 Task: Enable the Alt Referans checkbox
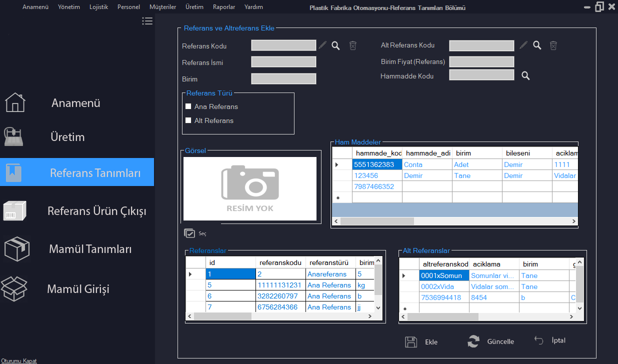[188, 120]
